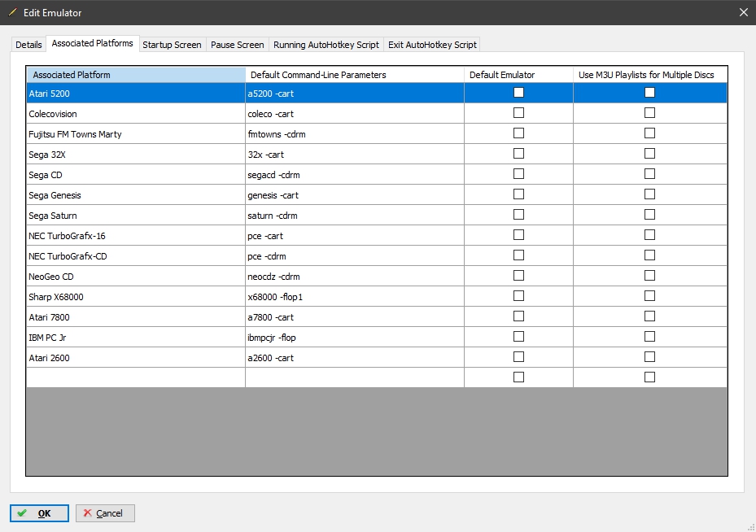The width and height of the screenshot is (756, 532).
Task: Check Default Emulator for Atari 7800
Action: point(519,316)
